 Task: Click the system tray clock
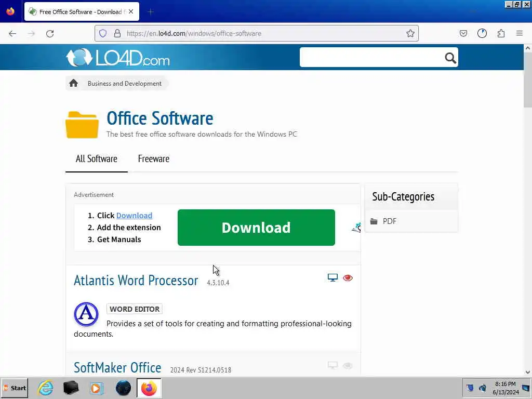point(506,388)
